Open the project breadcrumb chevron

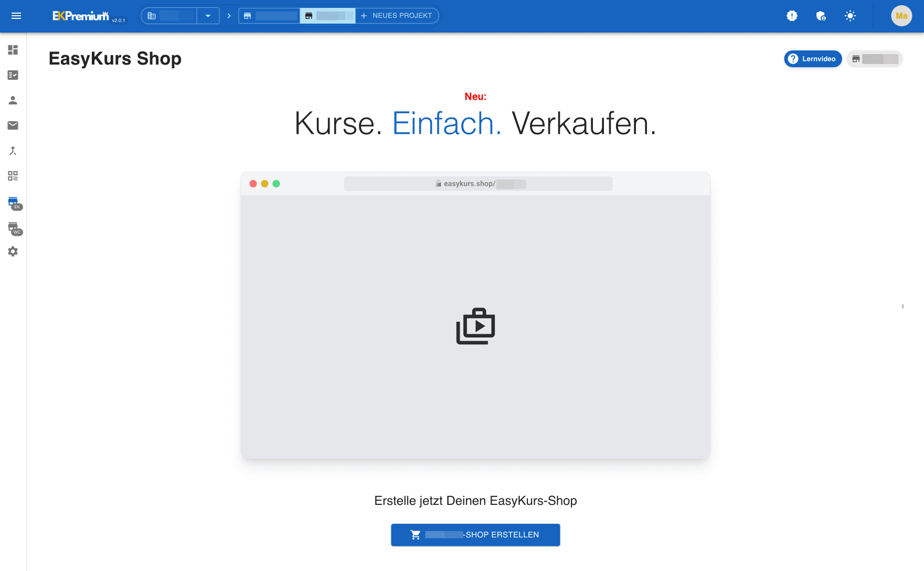click(x=229, y=15)
